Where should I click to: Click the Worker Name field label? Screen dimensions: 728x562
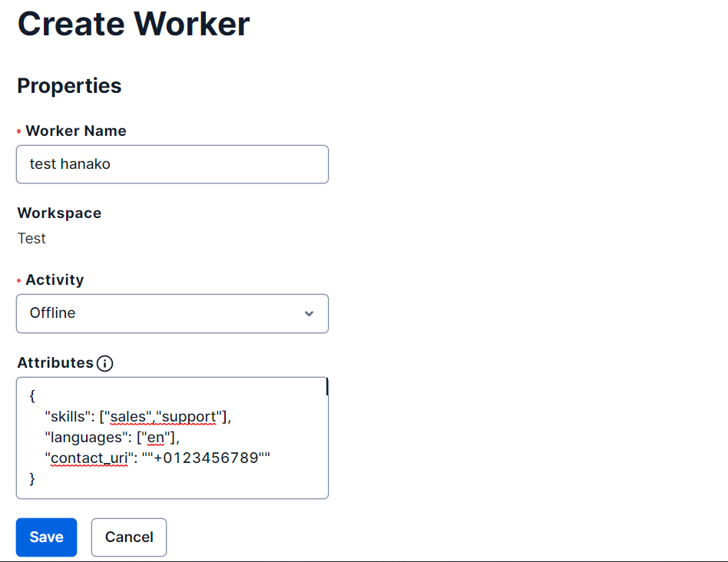coord(76,131)
